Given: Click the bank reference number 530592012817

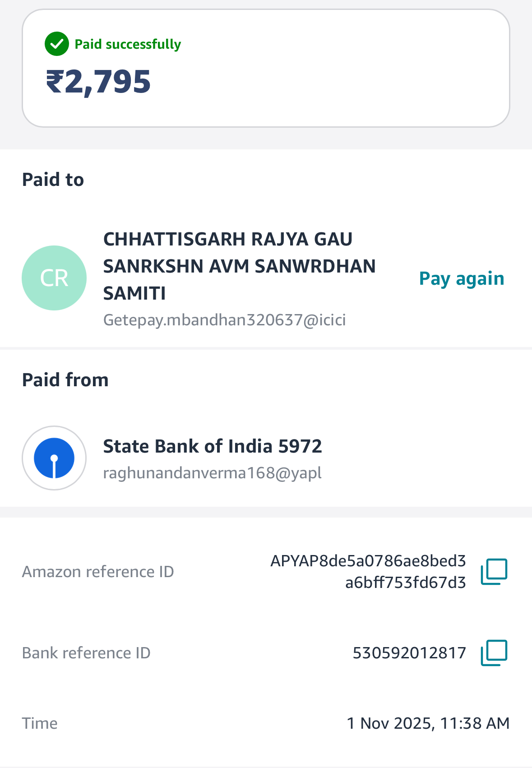Looking at the screenshot, I should tap(409, 653).
